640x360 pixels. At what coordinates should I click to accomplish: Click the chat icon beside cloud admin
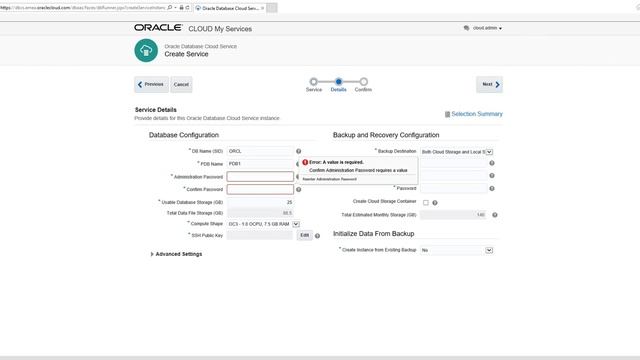click(467, 28)
